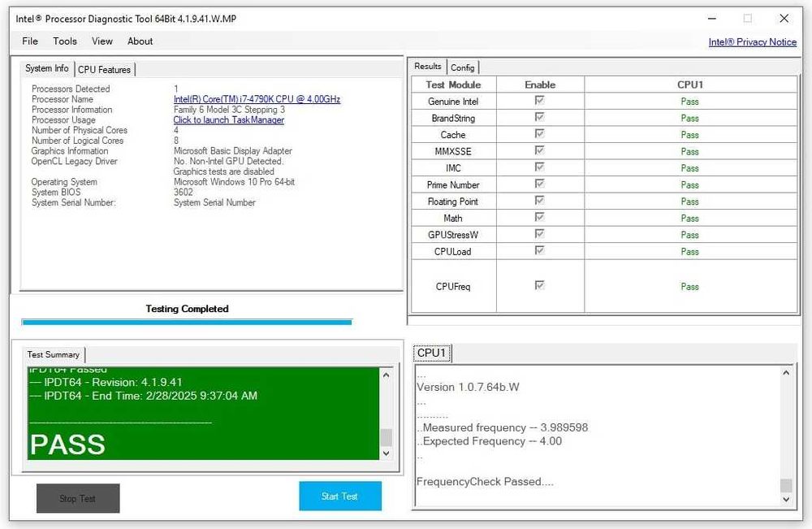This screenshot has width=812, height=529.
Task: Click the Measured frequency 3.989598 line
Action: coord(503,427)
